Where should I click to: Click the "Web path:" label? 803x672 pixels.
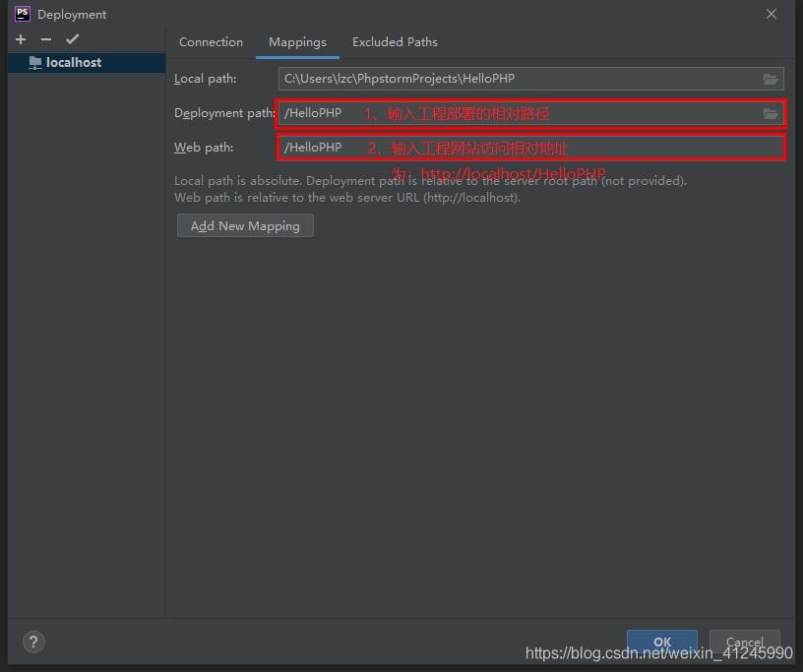tap(204, 148)
